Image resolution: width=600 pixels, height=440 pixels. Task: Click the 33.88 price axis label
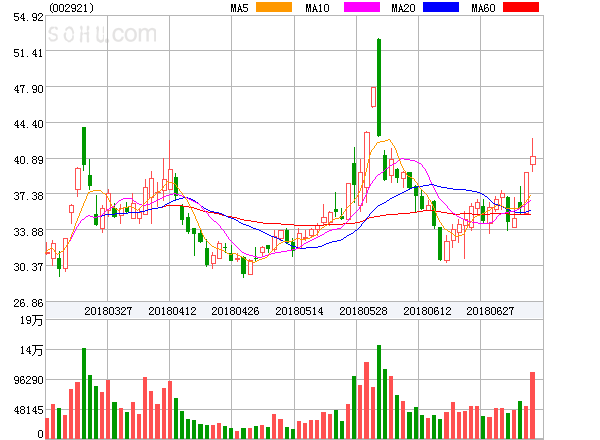coord(28,232)
